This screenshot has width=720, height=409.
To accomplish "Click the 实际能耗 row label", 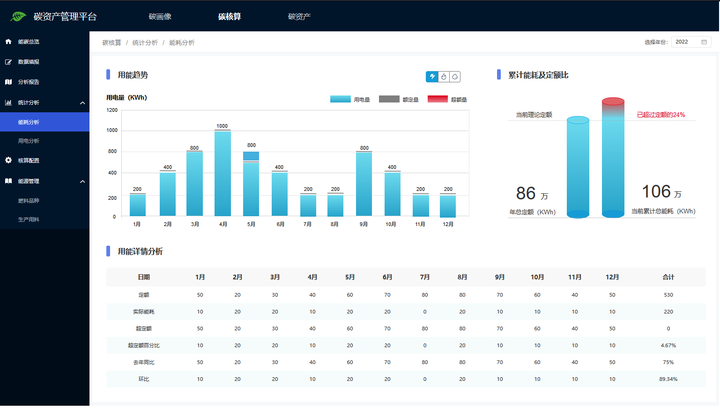I will (x=144, y=312).
